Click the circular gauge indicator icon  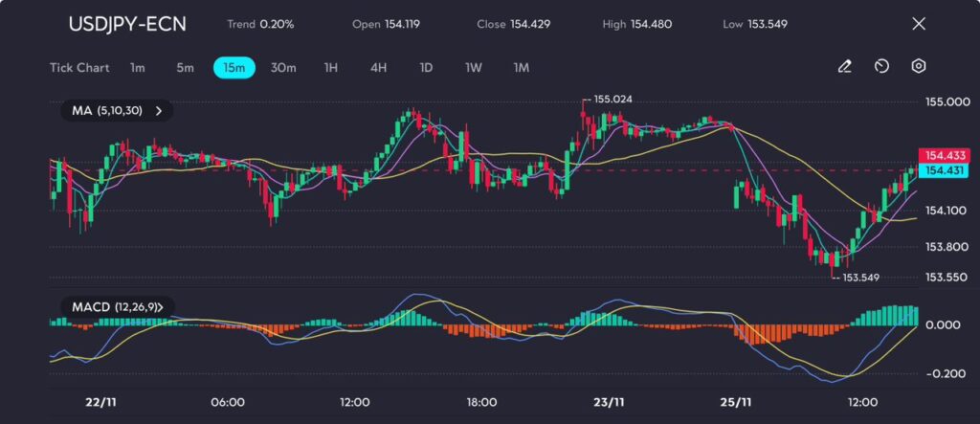(x=881, y=67)
